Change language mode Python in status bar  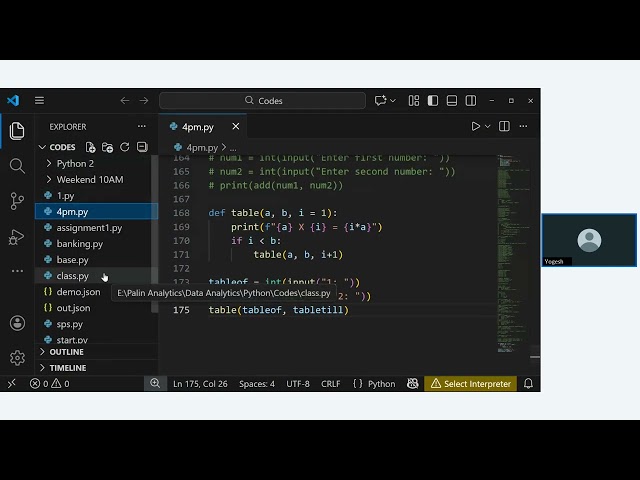(381, 384)
